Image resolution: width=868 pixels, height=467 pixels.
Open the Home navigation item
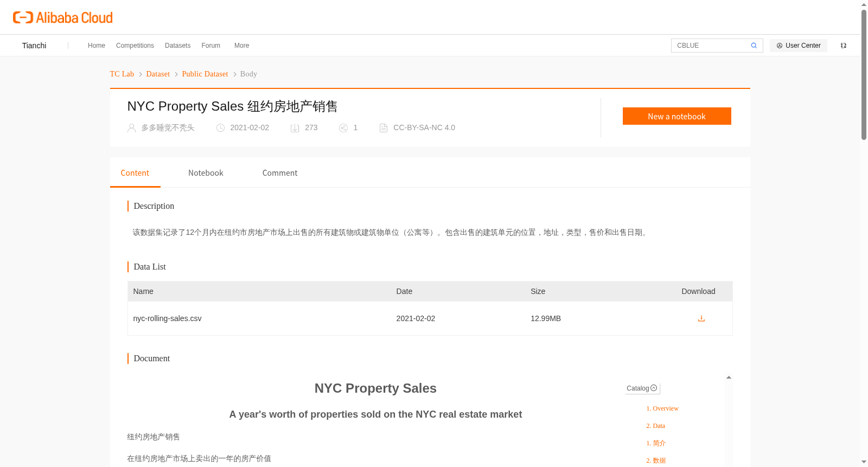pyautogui.click(x=97, y=46)
